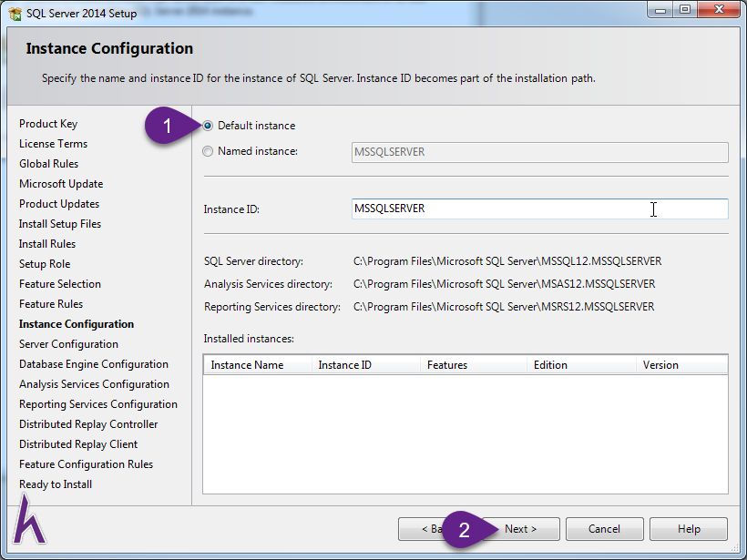Click the Features column header

474,365
